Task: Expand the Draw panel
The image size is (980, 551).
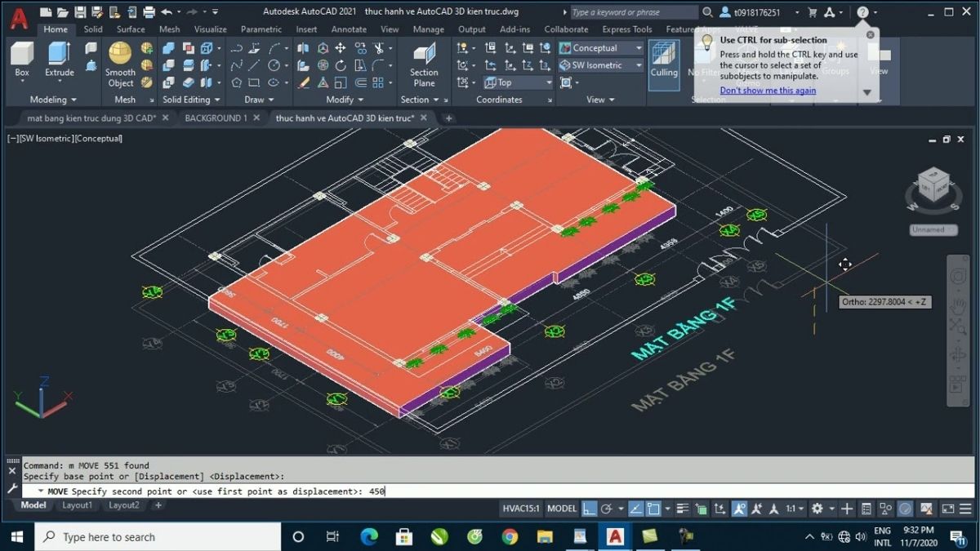Action: point(259,100)
